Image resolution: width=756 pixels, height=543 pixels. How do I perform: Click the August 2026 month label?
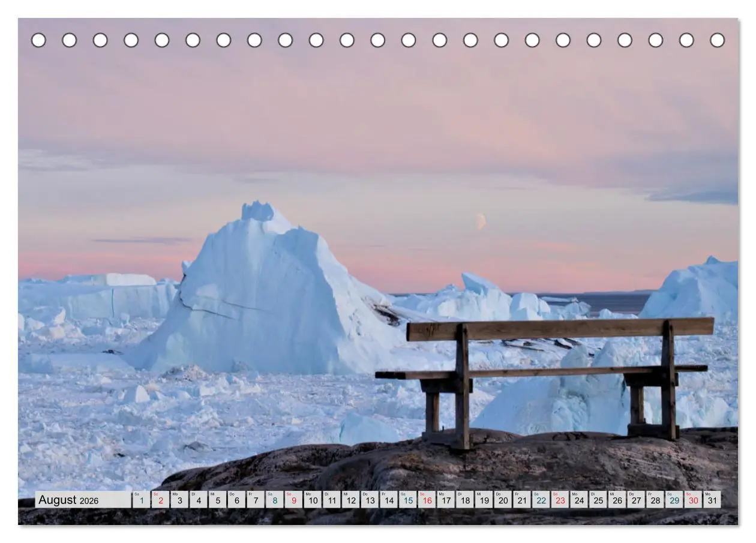tap(68, 500)
